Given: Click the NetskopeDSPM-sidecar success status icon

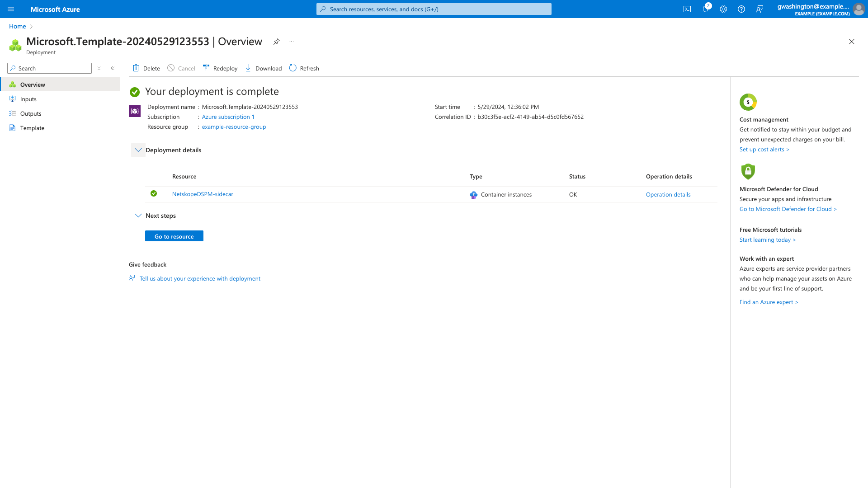Looking at the screenshot, I should pyautogui.click(x=154, y=193).
